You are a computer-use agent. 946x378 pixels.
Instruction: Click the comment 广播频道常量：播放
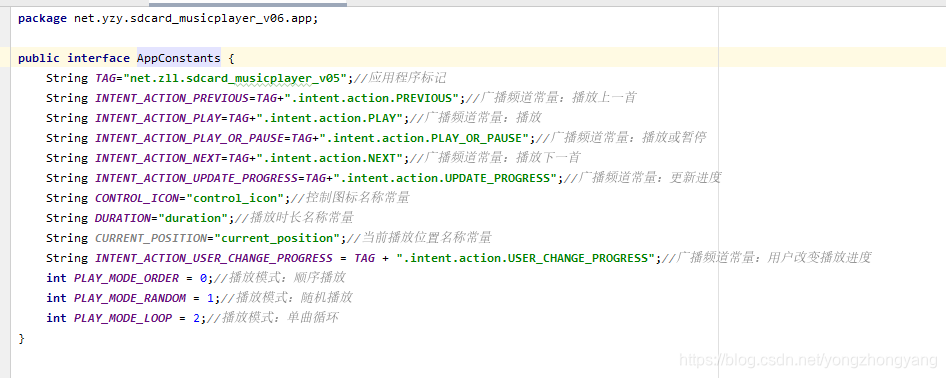coord(475,118)
